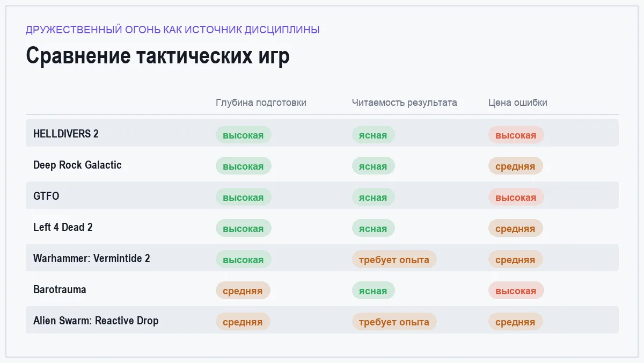The image size is (644, 363).
Task: Click Barotrauma 'средняя' preparation depth badge
Action: click(x=243, y=291)
